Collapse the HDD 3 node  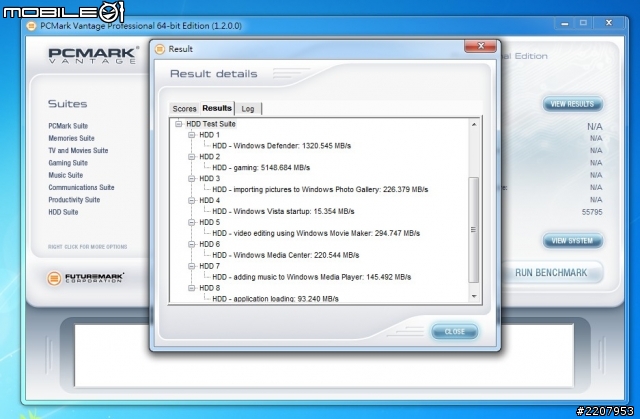(191, 178)
